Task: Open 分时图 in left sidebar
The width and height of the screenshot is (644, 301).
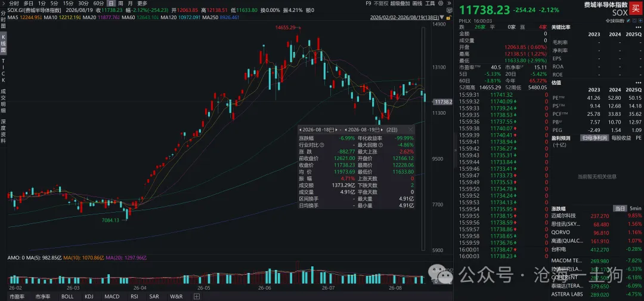Action: point(4,19)
